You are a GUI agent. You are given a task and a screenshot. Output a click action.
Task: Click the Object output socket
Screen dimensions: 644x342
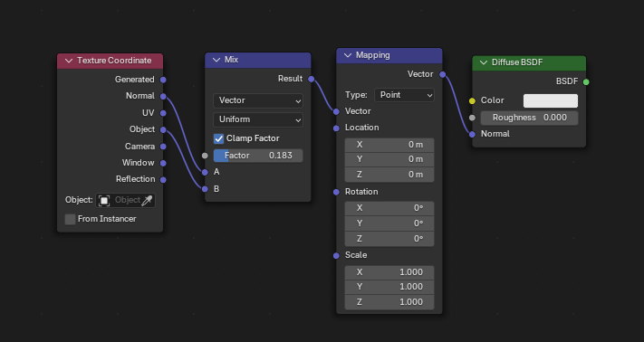pyautogui.click(x=163, y=129)
